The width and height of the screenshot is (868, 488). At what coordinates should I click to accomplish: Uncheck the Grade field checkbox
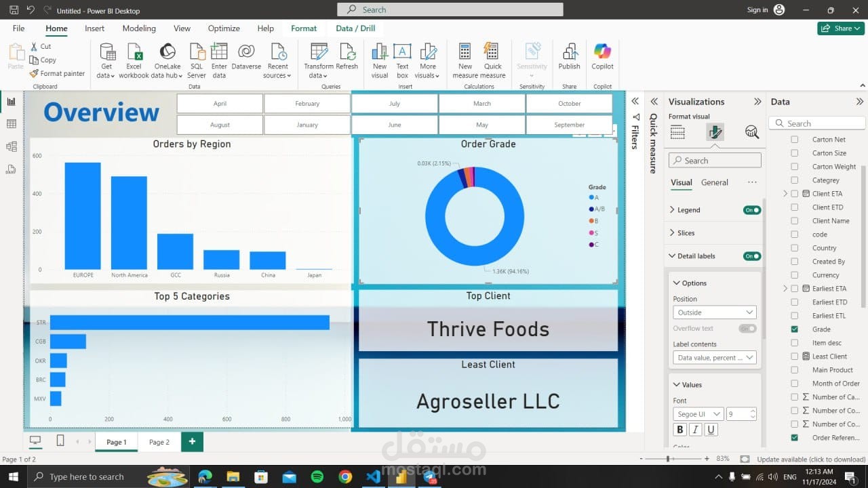(x=794, y=329)
